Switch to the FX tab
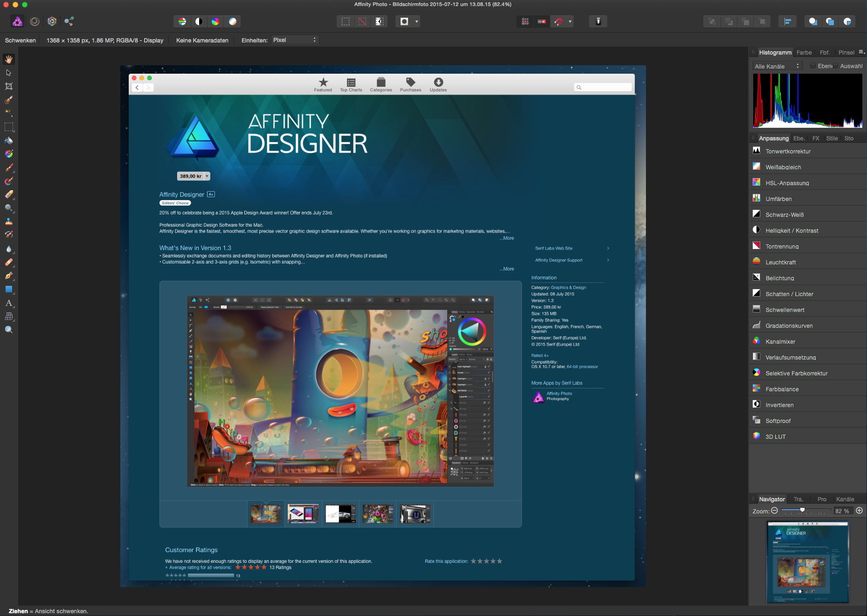The image size is (867, 616). click(816, 138)
